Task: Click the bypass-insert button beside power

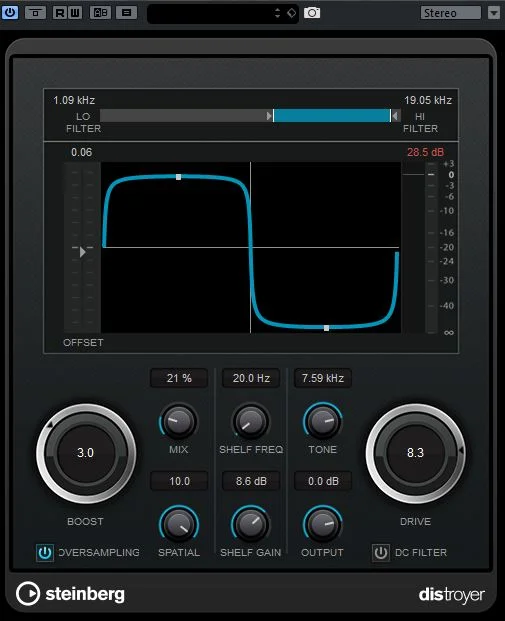Action: pos(35,13)
